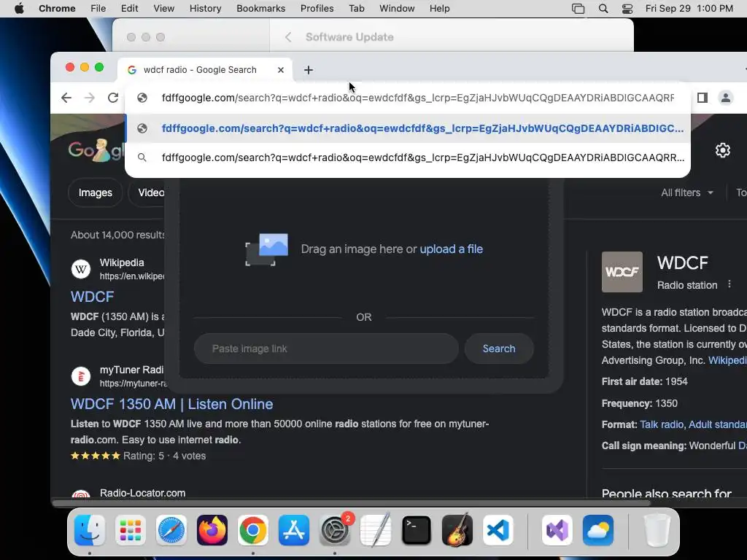Open the cloud weather app in Dock
The width and height of the screenshot is (747, 560).
(598, 530)
